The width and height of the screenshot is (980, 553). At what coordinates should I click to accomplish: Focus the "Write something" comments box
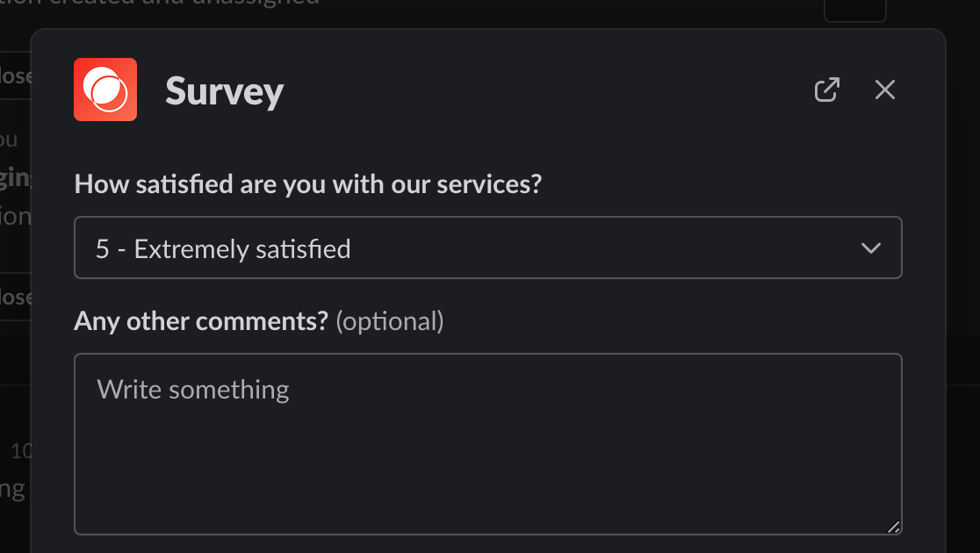(x=487, y=443)
